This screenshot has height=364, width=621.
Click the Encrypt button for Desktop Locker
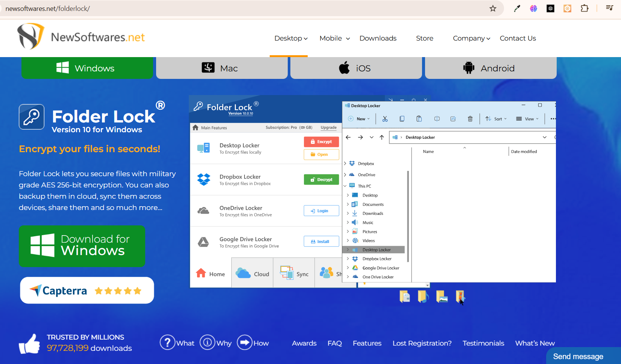[x=321, y=142]
